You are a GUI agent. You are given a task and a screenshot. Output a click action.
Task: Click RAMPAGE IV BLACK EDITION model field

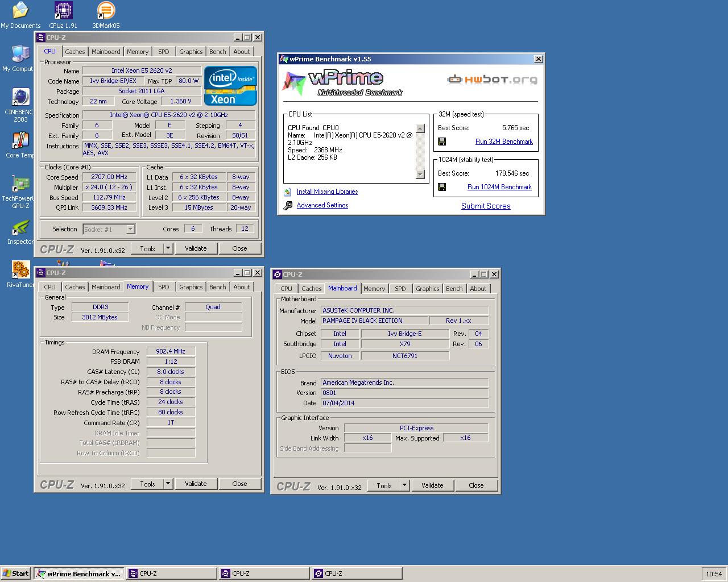click(374, 321)
